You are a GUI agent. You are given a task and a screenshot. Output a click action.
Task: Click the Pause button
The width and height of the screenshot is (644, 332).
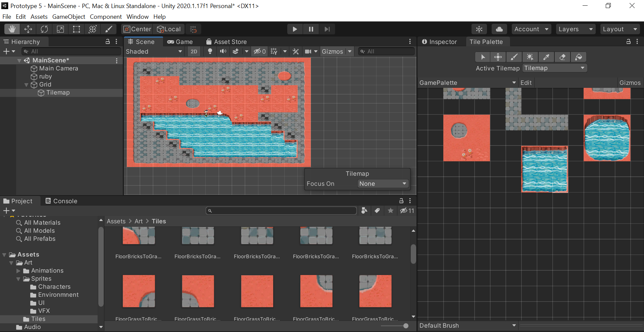click(x=311, y=29)
